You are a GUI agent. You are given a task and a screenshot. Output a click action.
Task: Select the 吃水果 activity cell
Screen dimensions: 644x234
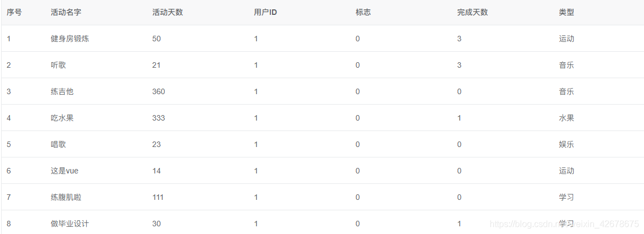point(62,118)
